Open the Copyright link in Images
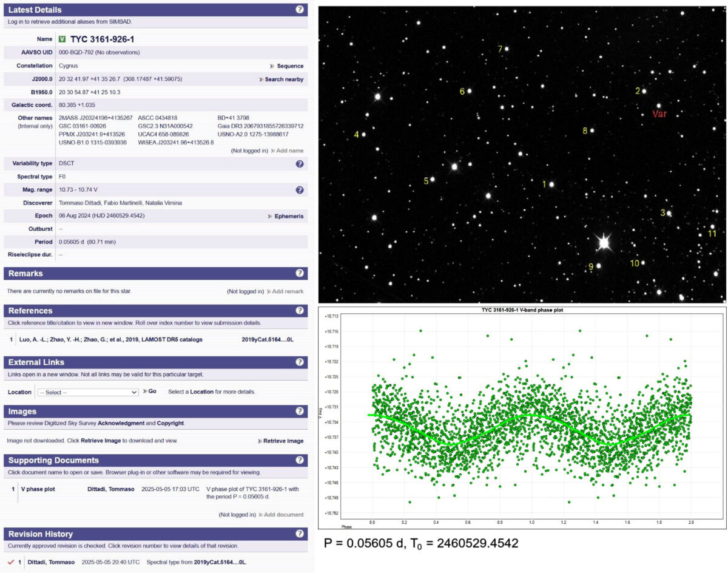728x573 pixels. 170,423
